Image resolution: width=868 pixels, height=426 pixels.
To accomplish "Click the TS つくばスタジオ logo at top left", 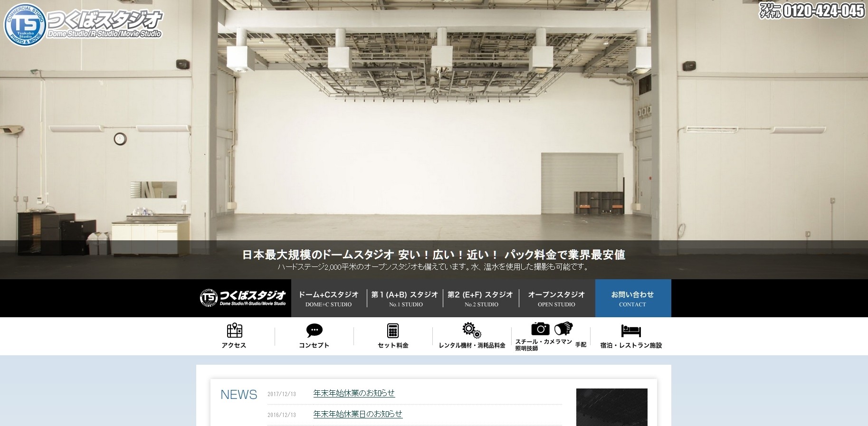I will (83, 24).
